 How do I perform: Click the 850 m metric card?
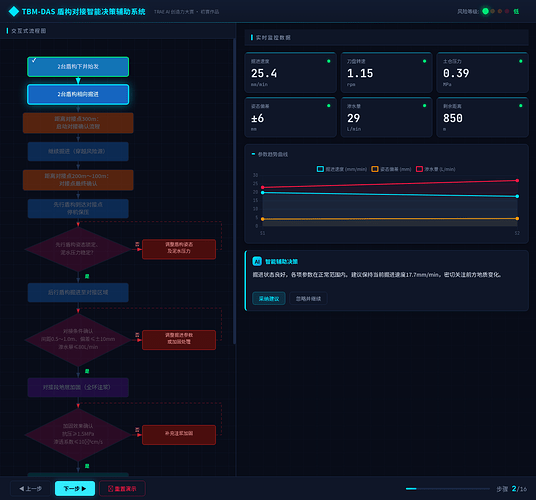click(x=483, y=117)
